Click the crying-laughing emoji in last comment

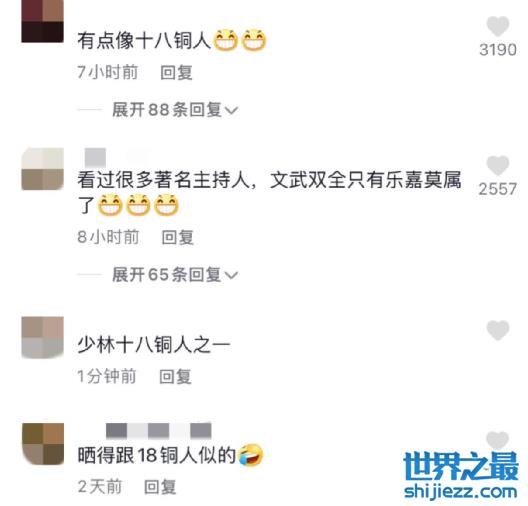(250, 456)
